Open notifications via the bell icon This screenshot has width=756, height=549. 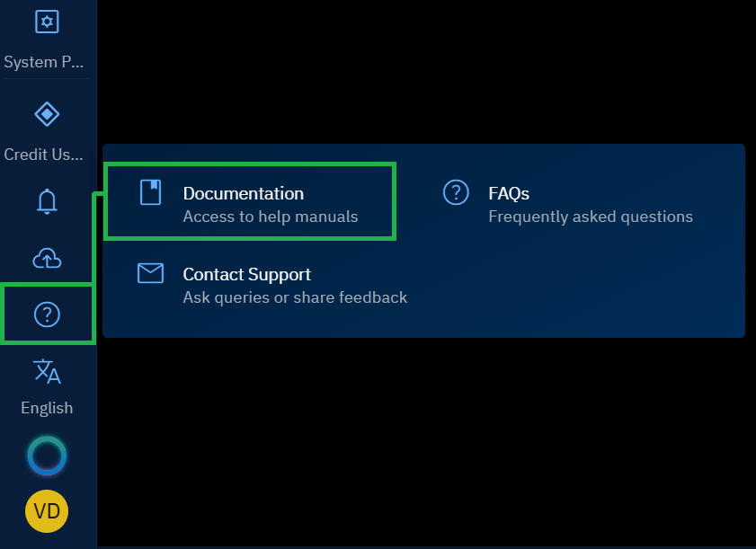click(x=47, y=202)
